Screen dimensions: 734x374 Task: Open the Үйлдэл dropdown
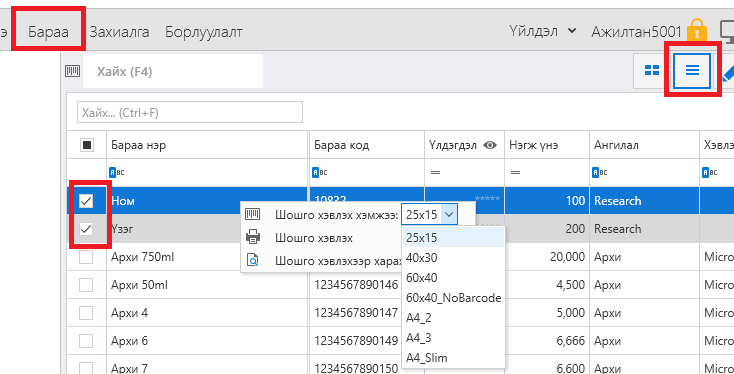[542, 31]
